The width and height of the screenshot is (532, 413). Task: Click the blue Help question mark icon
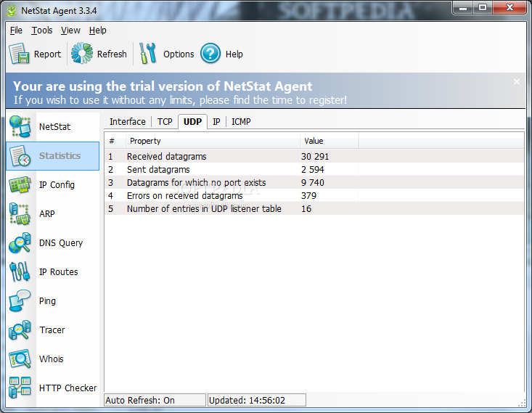click(x=210, y=54)
